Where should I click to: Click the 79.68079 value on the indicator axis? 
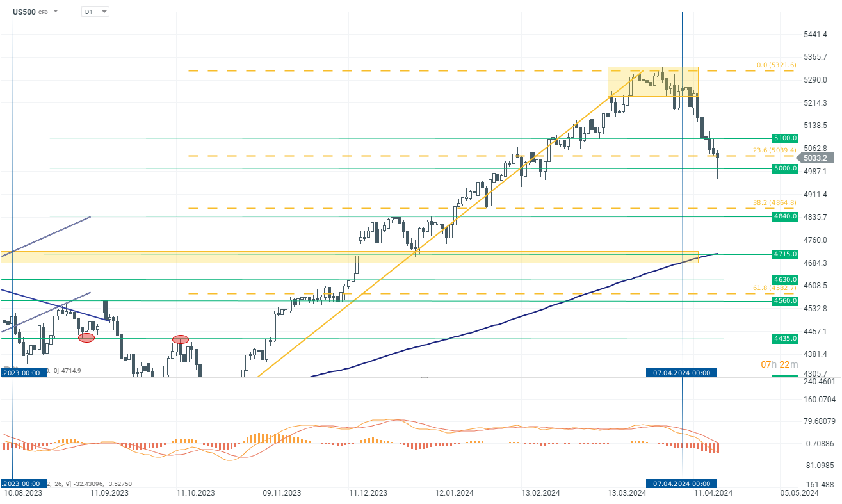[819, 421]
